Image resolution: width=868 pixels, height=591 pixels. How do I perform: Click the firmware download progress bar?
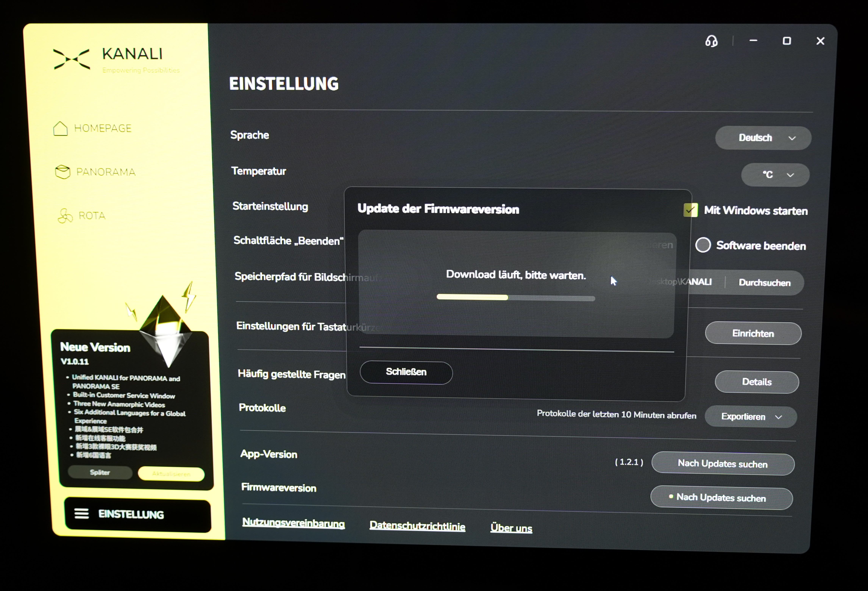pyautogui.click(x=515, y=298)
